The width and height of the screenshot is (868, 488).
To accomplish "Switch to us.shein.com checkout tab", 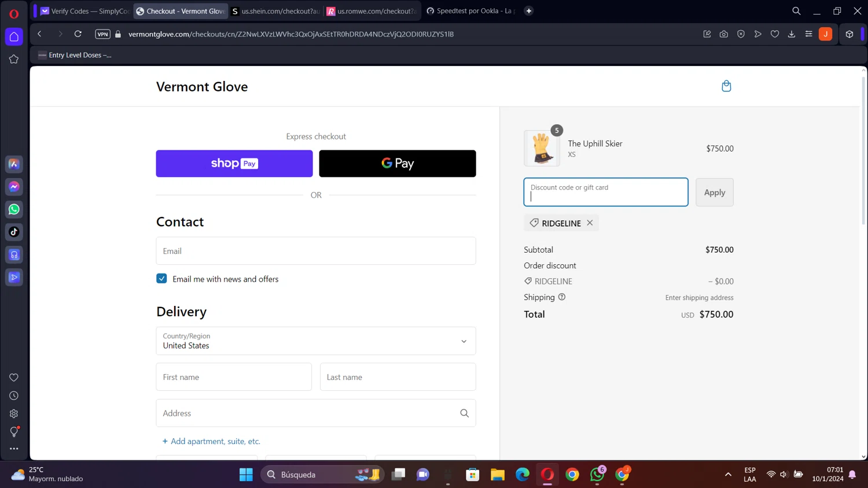I will pos(276,11).
